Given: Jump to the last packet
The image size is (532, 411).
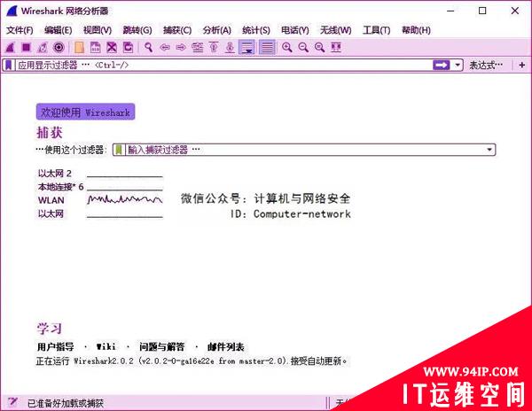Looking at the screenshot, I should coord(230,48).
